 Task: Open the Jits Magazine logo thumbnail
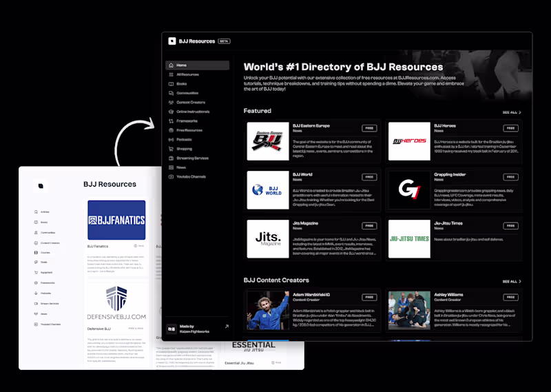click(268, 239)
